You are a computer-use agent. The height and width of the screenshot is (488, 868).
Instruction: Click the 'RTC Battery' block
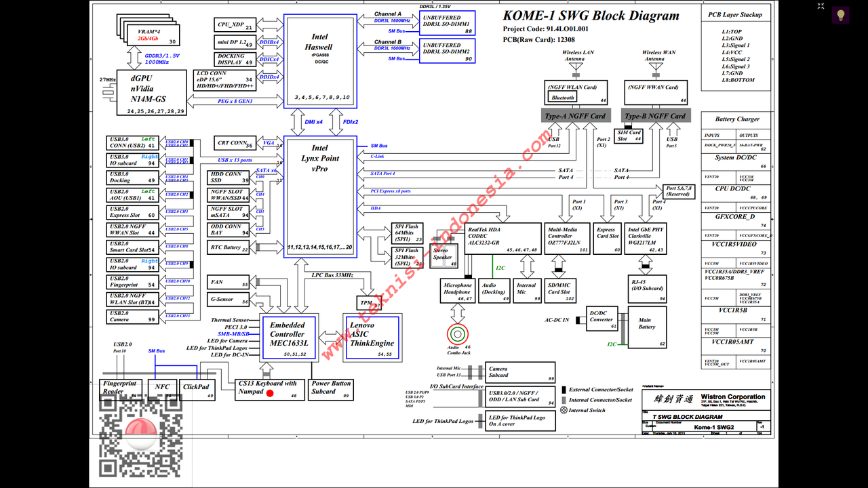[229, 247]
